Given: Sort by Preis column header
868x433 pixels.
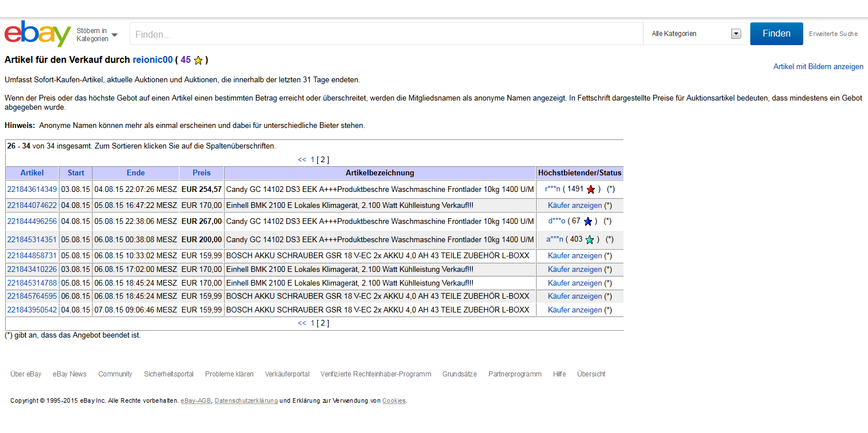Looking at the screenshot, I should pos(201,173).
